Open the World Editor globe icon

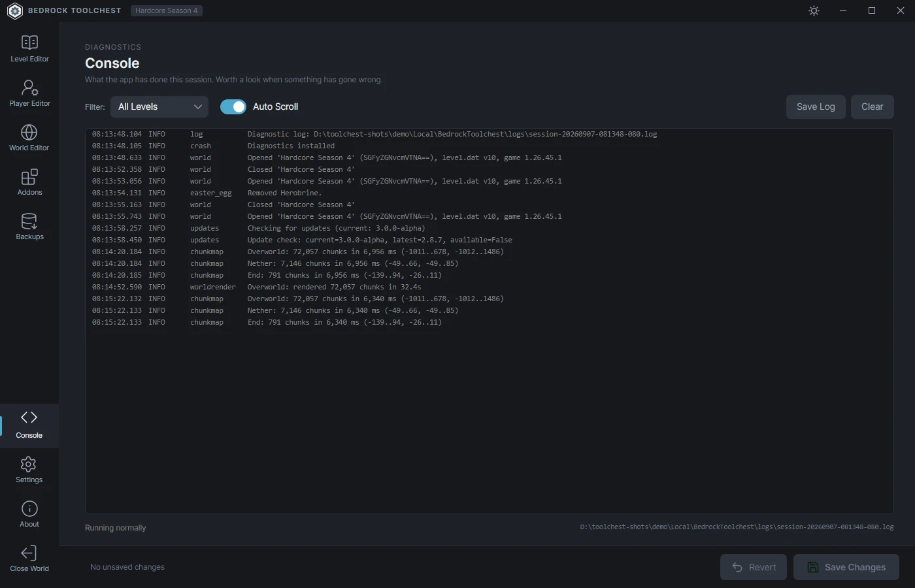tap(29, 132)
